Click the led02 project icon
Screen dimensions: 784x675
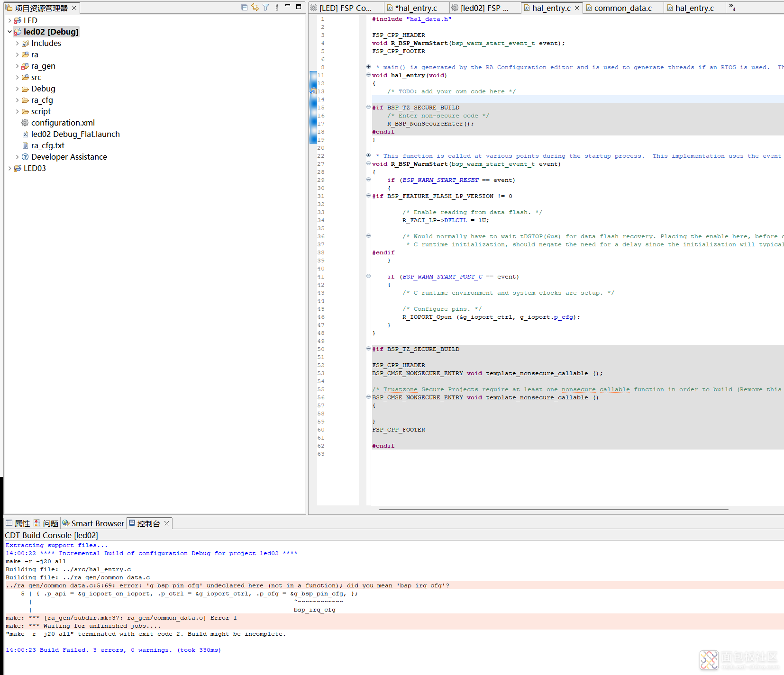pyautogui.click(x=18, y=32)
